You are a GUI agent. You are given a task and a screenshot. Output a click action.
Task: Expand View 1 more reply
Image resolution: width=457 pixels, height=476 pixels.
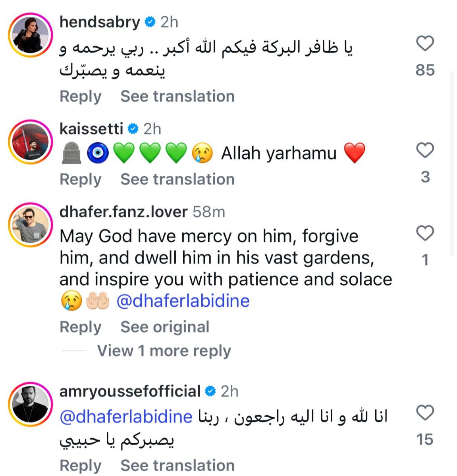[164, 351]
